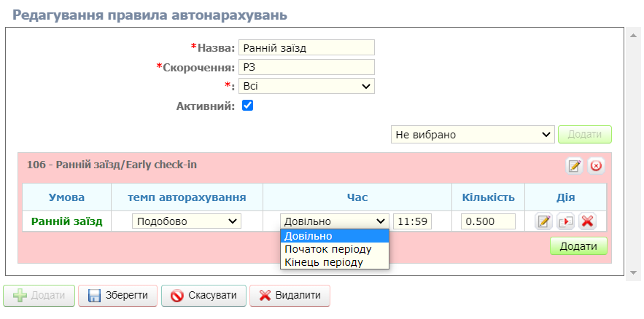Click the red remove icon beside 106 header
Screen dimensions: 644x319
596,166
